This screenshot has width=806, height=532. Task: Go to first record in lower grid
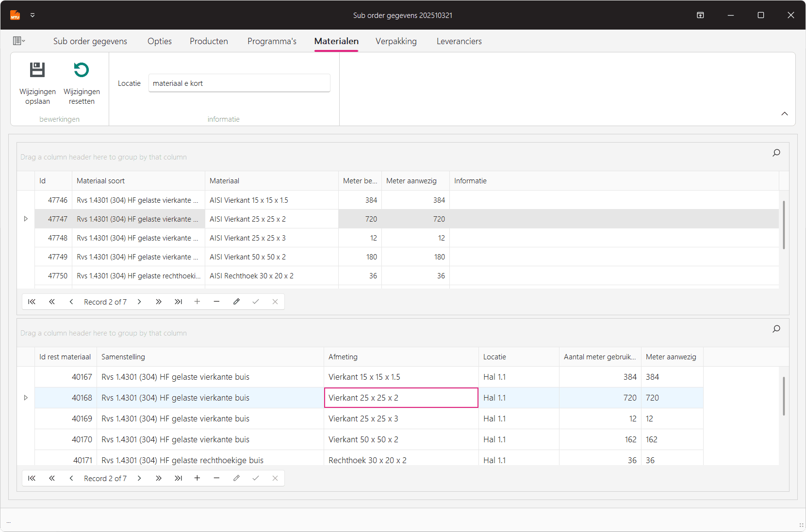[32, 478]
